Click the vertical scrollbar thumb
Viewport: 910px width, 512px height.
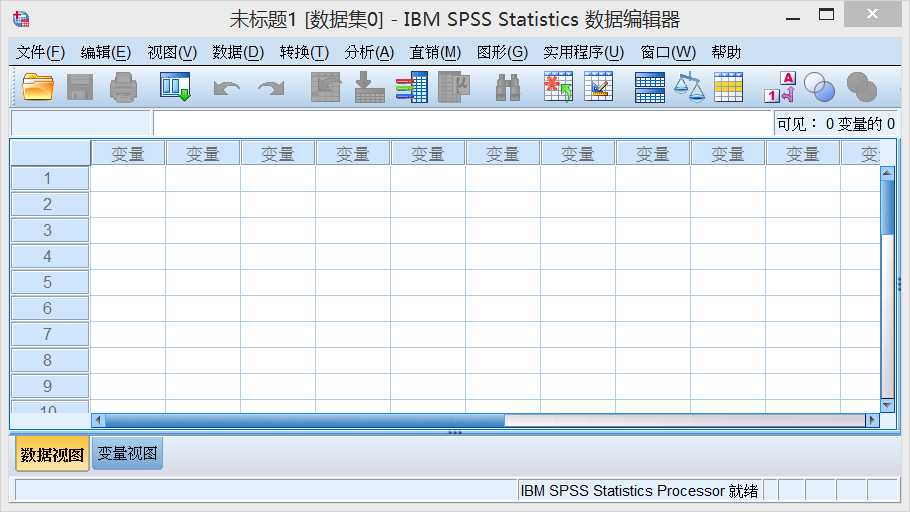[887, 207]
